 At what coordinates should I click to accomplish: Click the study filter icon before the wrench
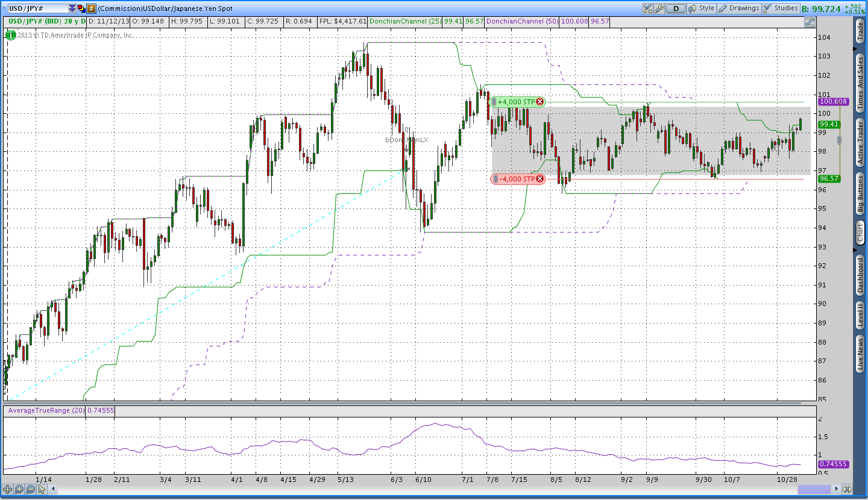point(647,8)
